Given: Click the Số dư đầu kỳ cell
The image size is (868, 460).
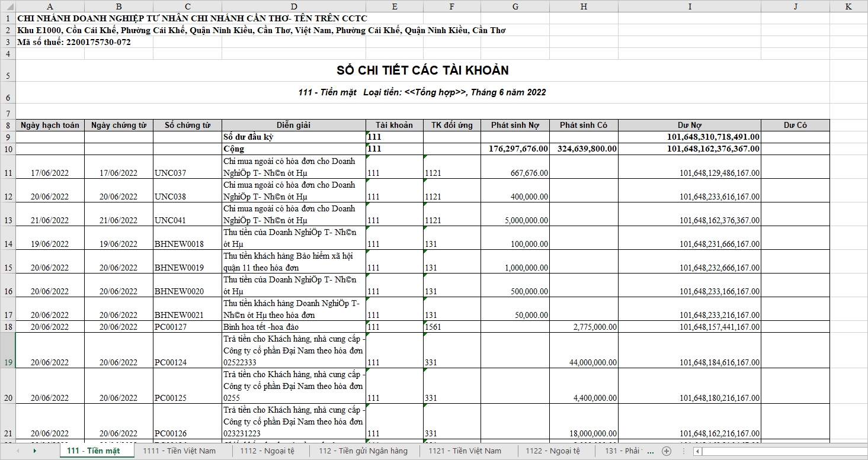Looking at the screenshot, I should [x=294, y=137].
